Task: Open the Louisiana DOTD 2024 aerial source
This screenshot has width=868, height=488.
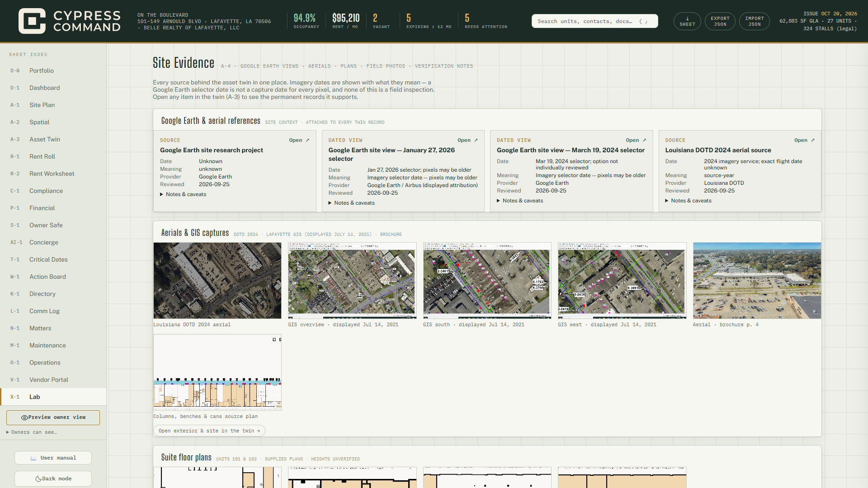Action: pos(804,140)
